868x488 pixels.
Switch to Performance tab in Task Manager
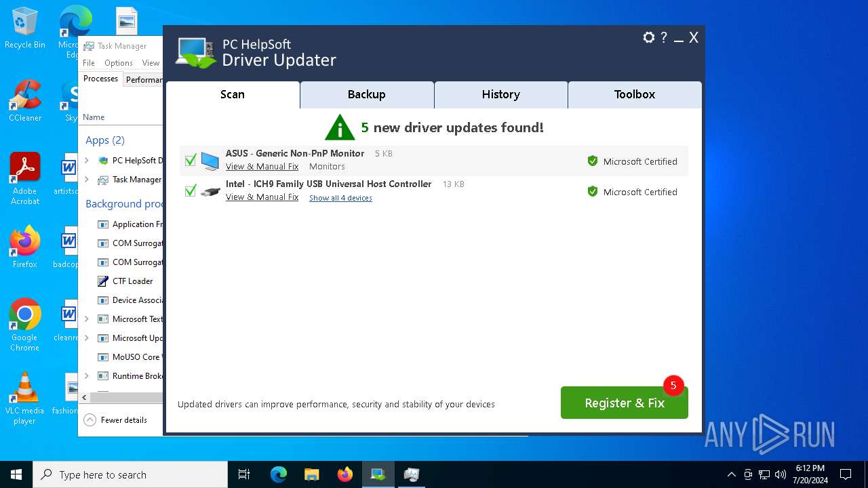coord(143,80)
